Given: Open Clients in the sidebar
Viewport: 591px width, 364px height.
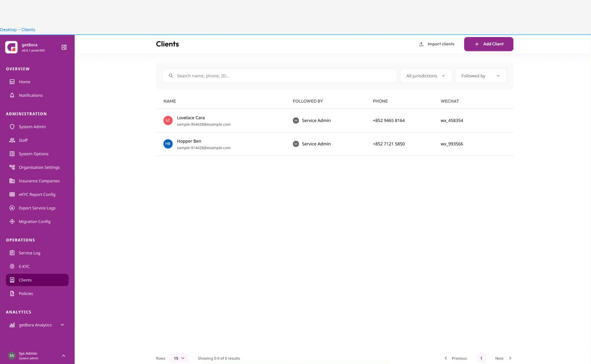Looking at the screenshot, I should click(x=37, y=280).
